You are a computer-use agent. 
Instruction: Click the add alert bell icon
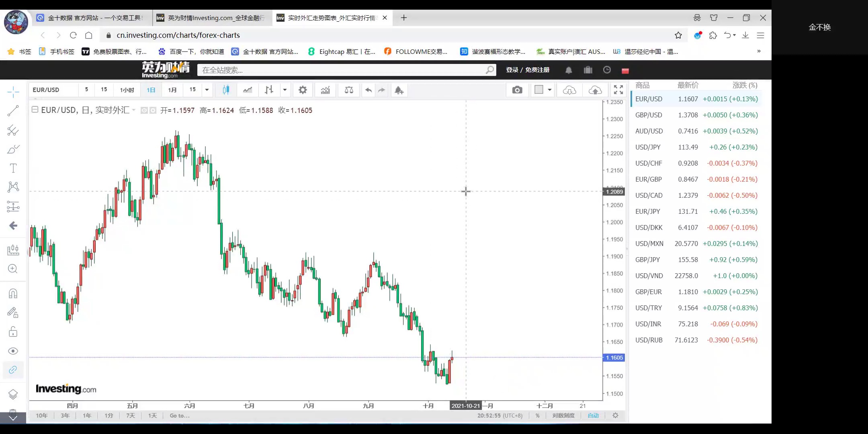pos(399,90)
